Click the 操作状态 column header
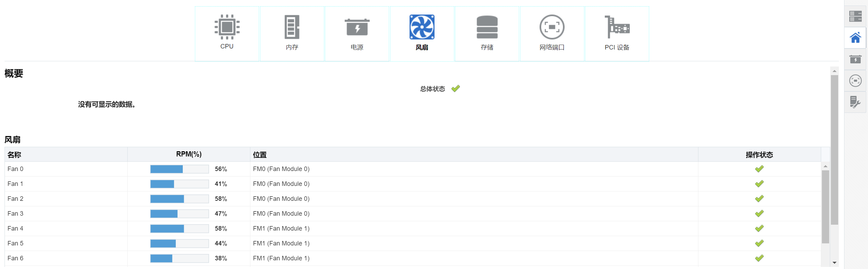This screenshot has height=269, width=868. click(x=759, y=154)
